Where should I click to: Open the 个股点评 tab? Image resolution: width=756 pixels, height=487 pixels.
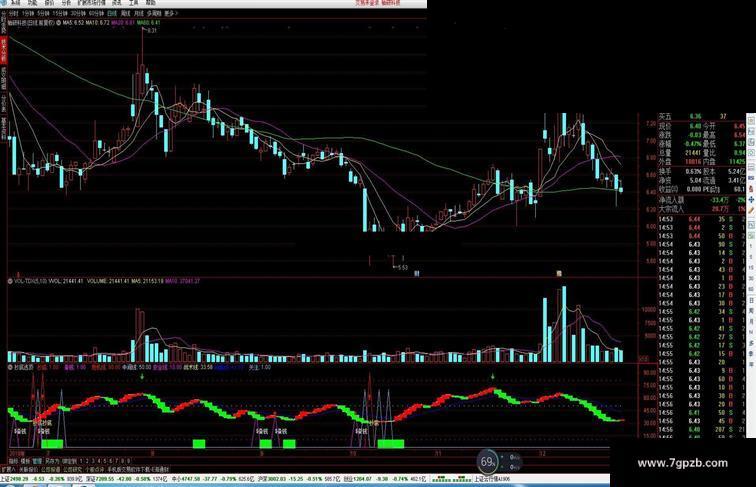(x=94, y=469)
